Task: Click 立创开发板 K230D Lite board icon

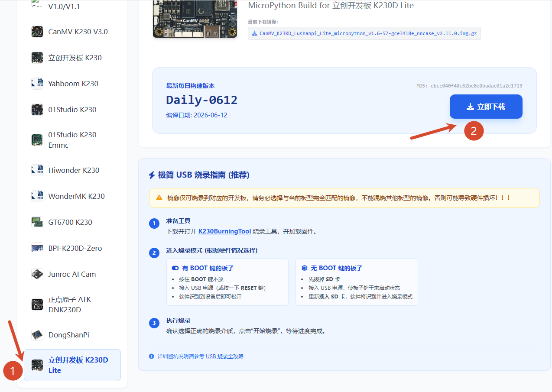Action: click(x=37, y=365)
